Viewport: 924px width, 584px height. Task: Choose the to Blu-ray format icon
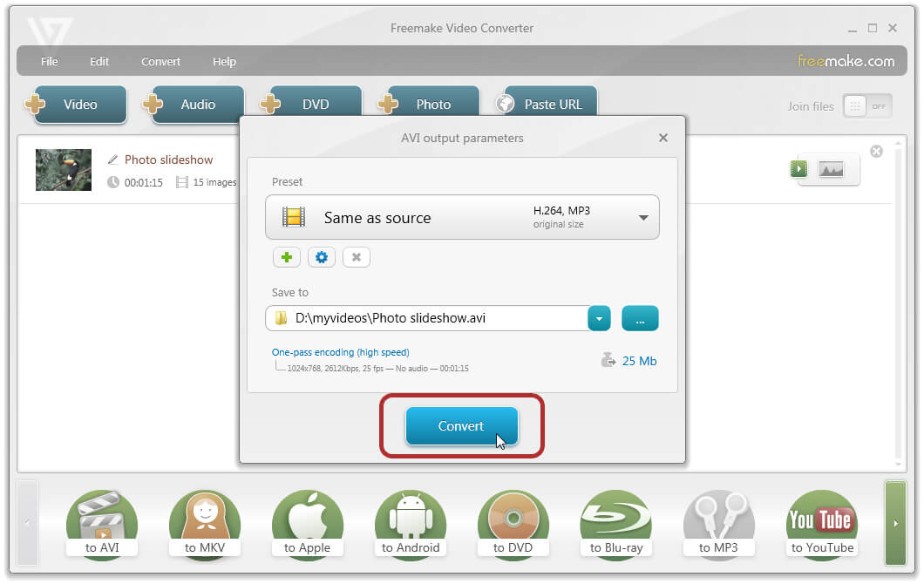pos(615,524)
